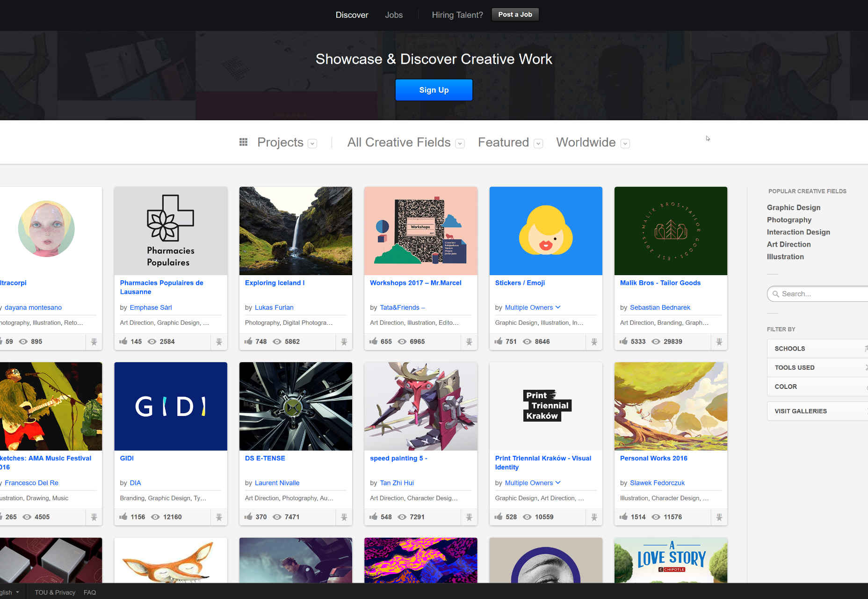Click the Post a Job button
The height and width of the screenshot is (599, 868).
(x=515, y=15)
